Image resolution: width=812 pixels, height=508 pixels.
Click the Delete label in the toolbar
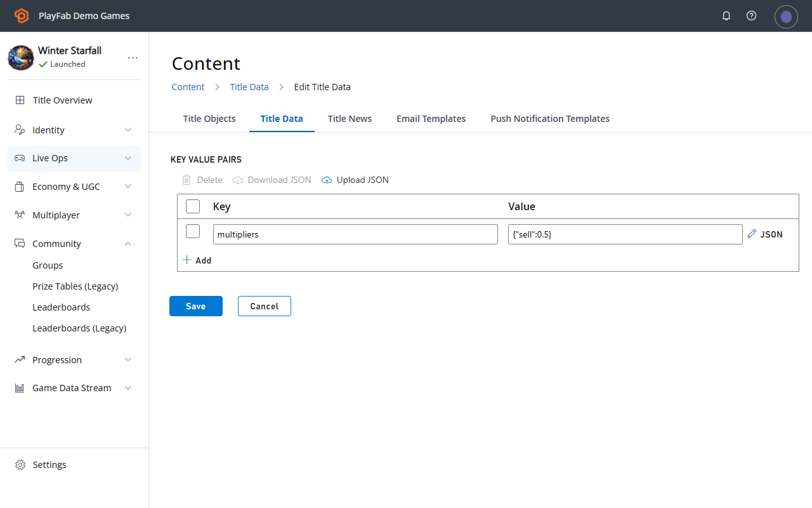(210, 180)
